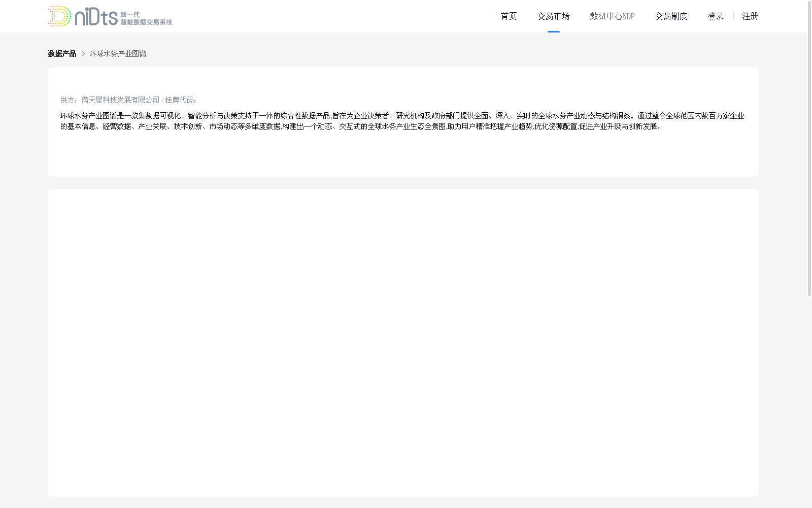Open the 交易市场 navigation tab
The width and height of the screenshot is (812, 508).
pyautogui.click(x=553, y=16)
